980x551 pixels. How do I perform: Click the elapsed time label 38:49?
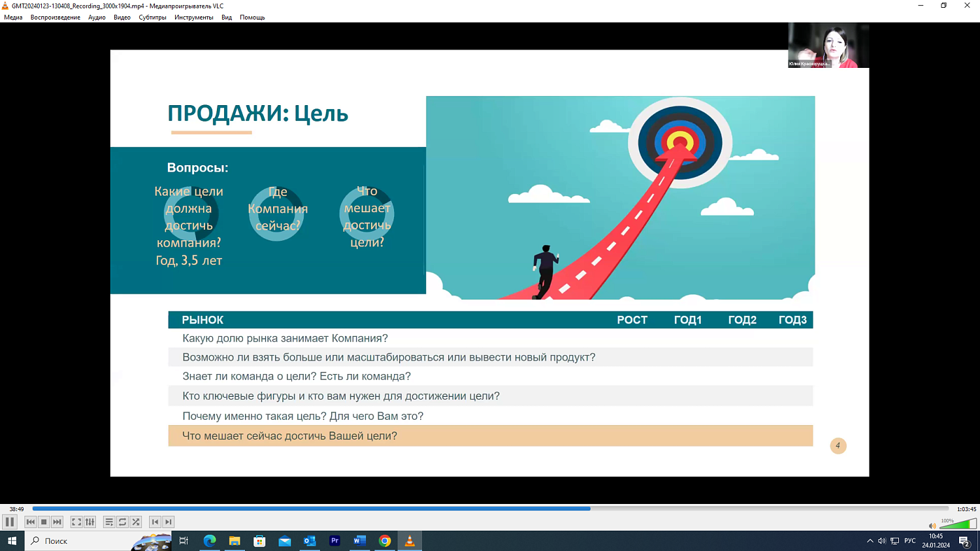(x=16, y=509)
